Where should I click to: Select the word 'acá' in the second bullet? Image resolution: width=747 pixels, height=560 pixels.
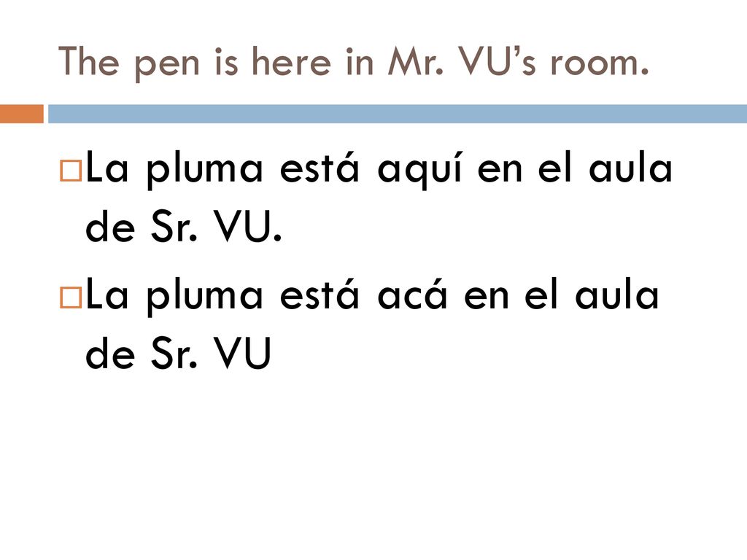click(x=413, y=295)
